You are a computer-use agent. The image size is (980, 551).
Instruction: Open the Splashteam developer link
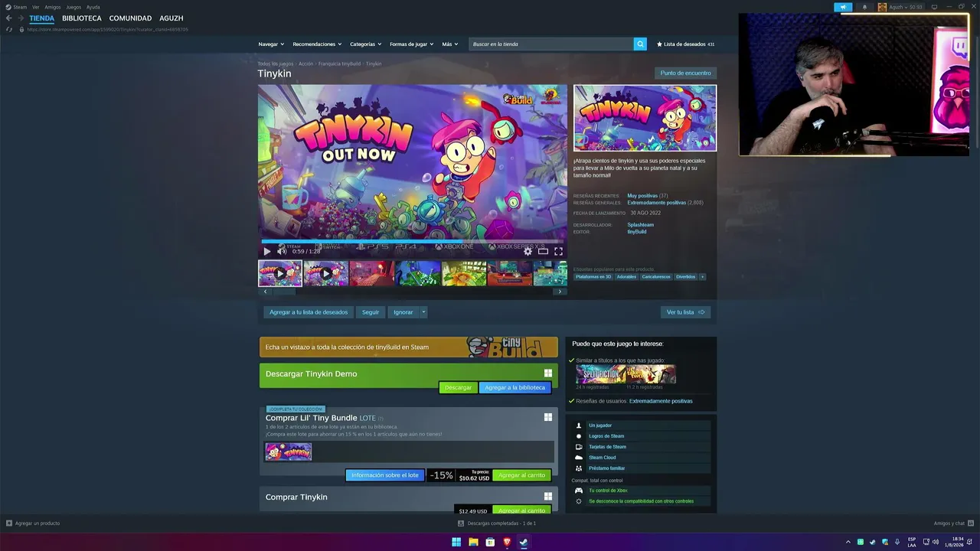pos(641,225)
